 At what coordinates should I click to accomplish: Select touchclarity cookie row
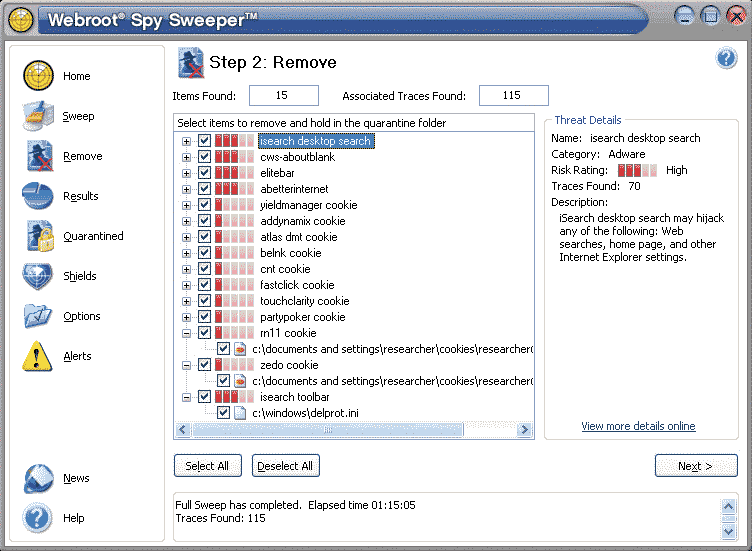[x=305, y=301]
